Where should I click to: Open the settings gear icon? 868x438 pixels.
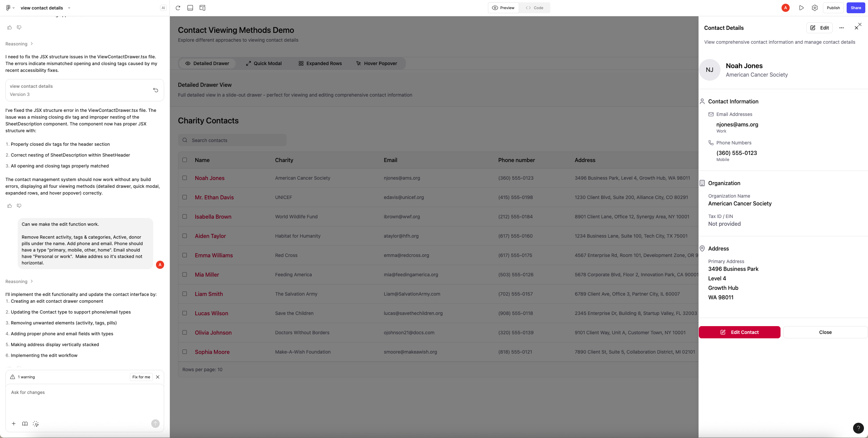[x=815, y=8]
